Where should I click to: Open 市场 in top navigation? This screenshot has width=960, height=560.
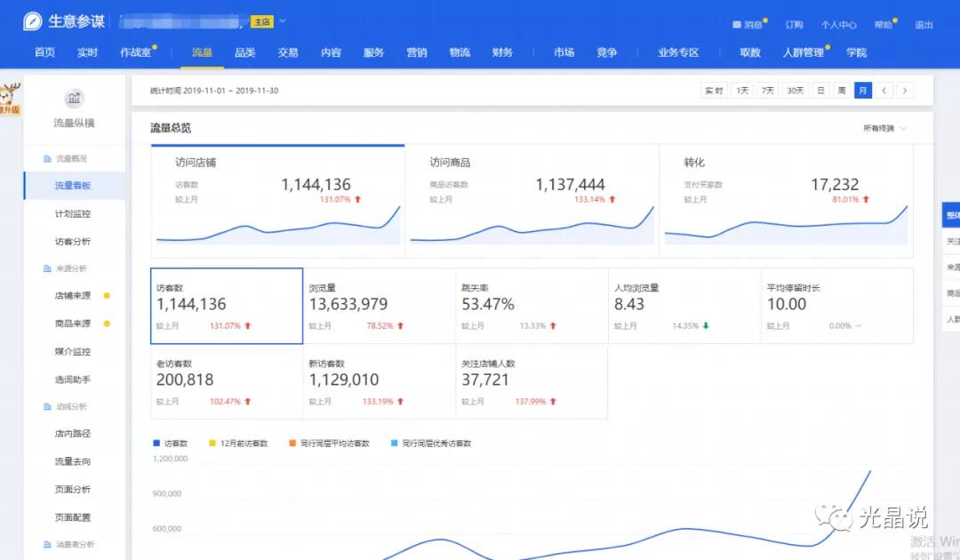(564, 52)
